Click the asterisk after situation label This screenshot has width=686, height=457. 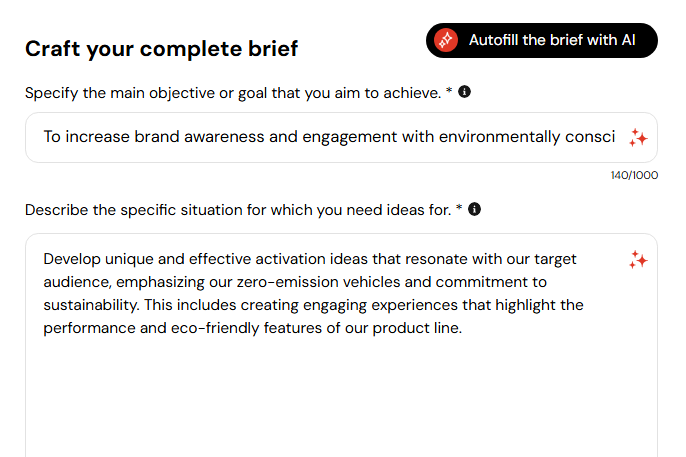[x=459, y=208]
